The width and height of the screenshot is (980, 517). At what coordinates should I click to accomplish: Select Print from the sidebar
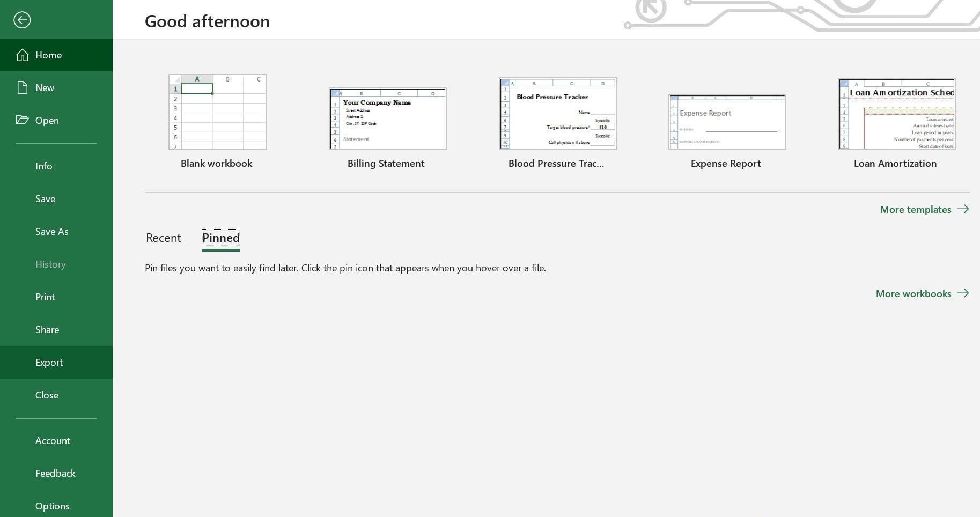coord(45,297)
